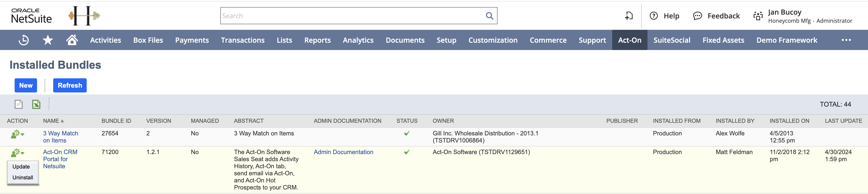This screenshot has height=194, width=868.
Task: Sort by INSTALLED ON column header
Action: (789, 121)
